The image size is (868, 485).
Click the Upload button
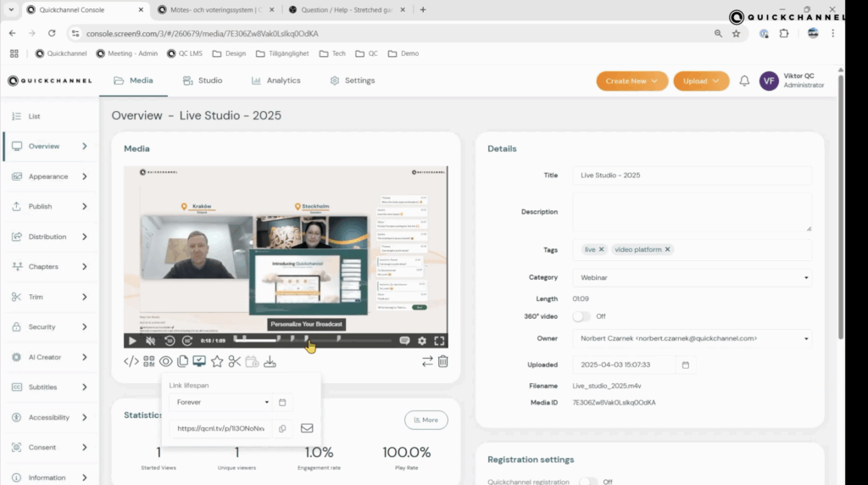pos(701,81)
